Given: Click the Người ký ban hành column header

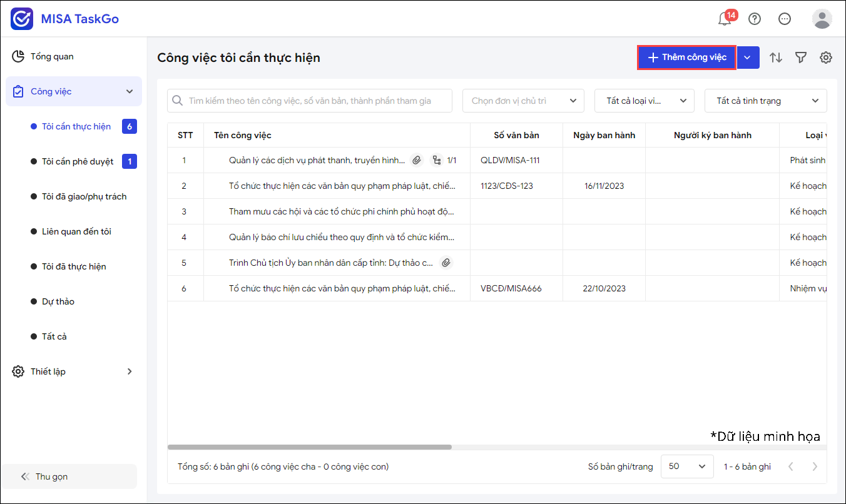Looking at the screenshot, I should coord(713,135).
